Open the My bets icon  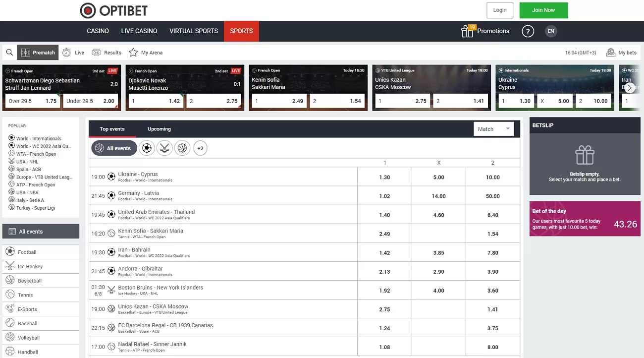click(x=611, y=52)
